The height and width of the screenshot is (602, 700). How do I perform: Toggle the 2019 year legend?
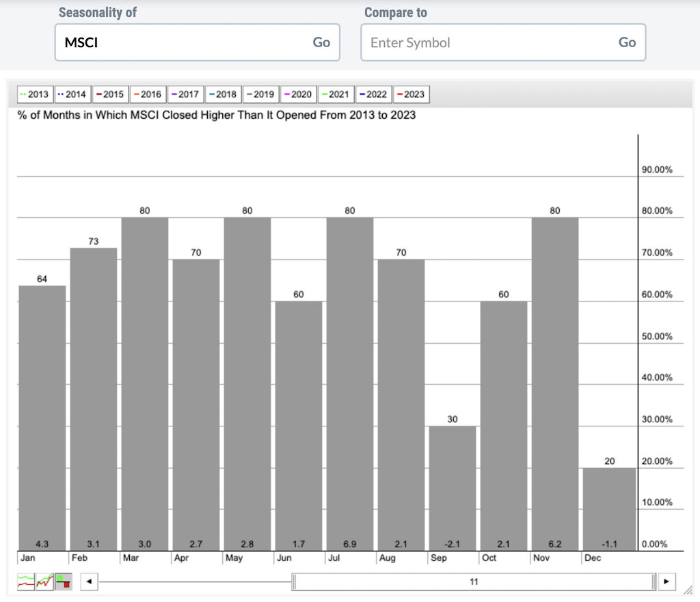261,94
